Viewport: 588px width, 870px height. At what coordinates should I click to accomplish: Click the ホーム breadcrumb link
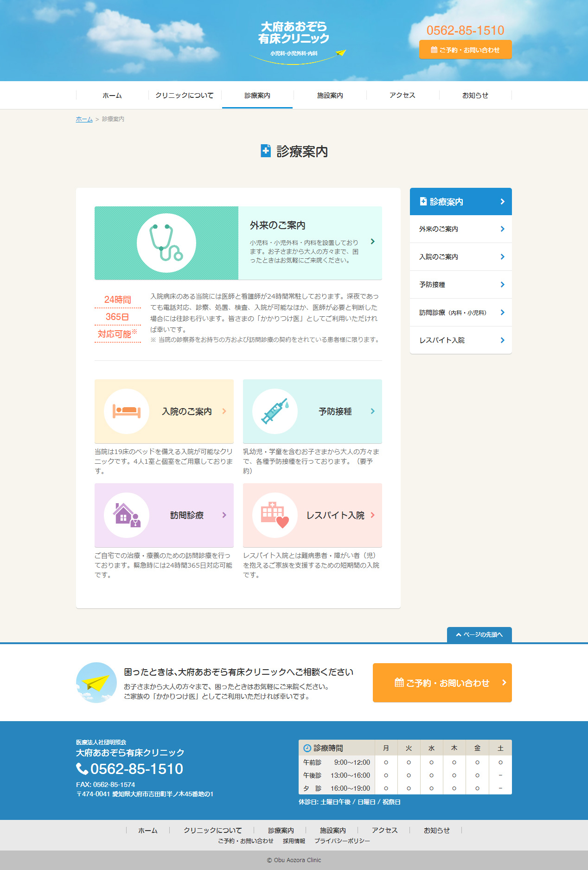84,119
